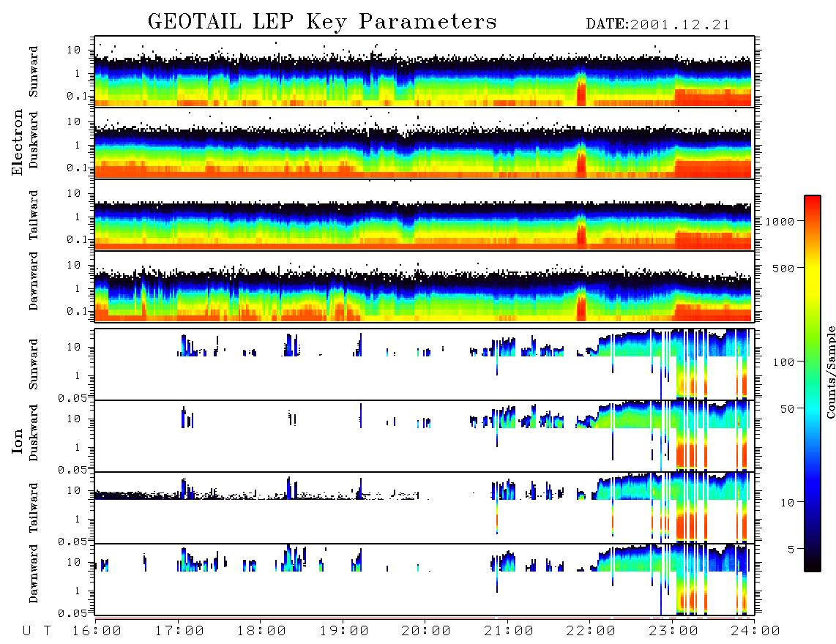Select the Electron Duskward panel label

tap(34, 140)
